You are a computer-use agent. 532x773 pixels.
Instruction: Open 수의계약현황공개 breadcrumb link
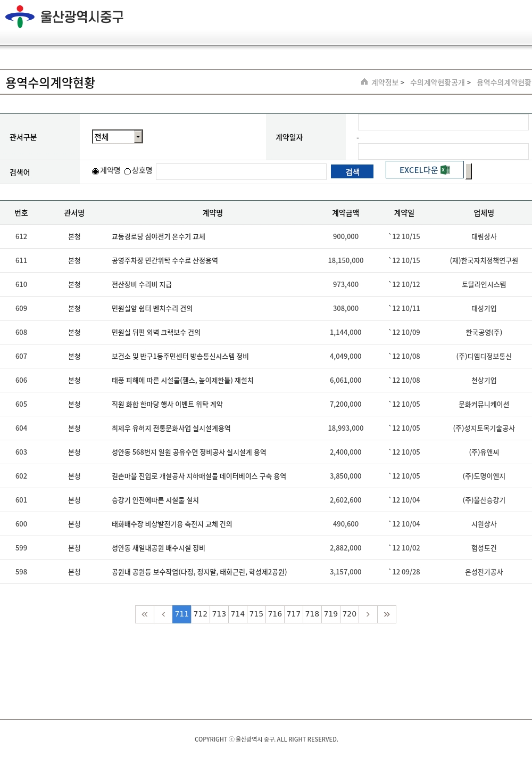(x=437, y=83)
